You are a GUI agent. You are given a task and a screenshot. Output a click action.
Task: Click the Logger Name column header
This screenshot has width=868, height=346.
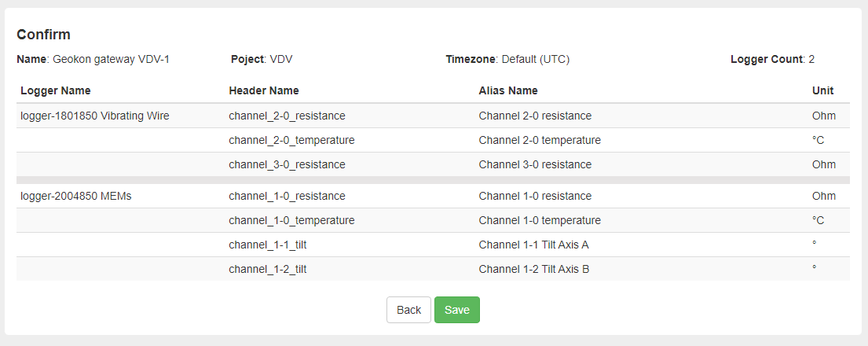pos(55,90)
